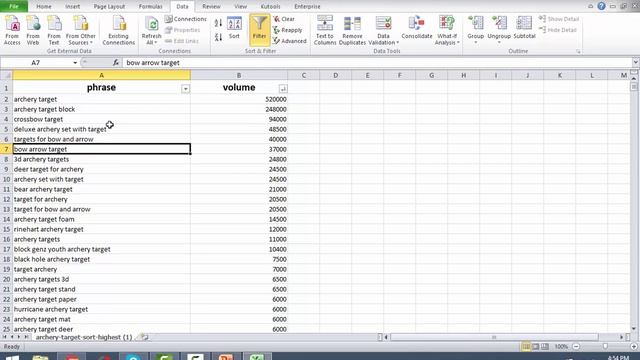Switch to Page Break Preview icon
This screenshot has height=360, width=640.
tap(545, 347)
